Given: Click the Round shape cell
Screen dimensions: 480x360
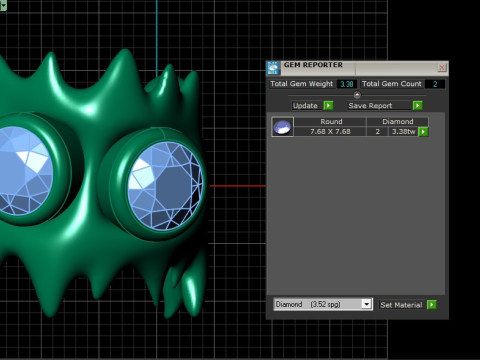Looking at the screenshot, I should [330, 122].
